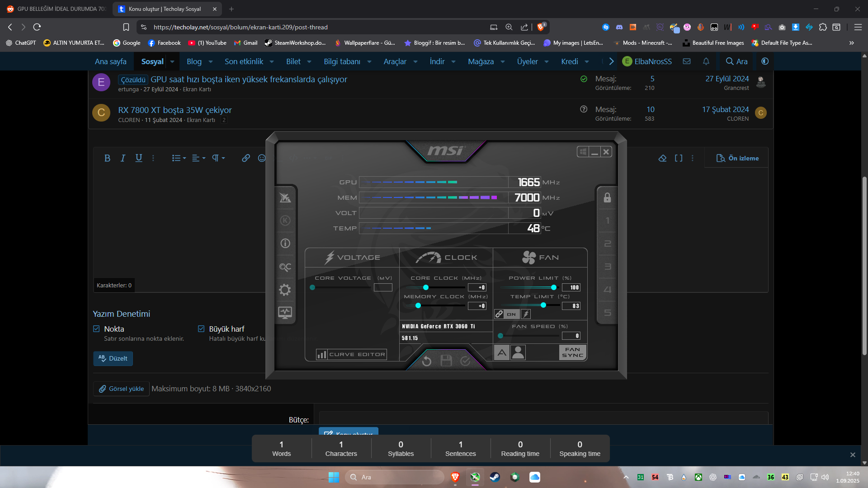Open forum notifications bell icon
Viewport: 868px width, 488px height.
tap(706, 61)
